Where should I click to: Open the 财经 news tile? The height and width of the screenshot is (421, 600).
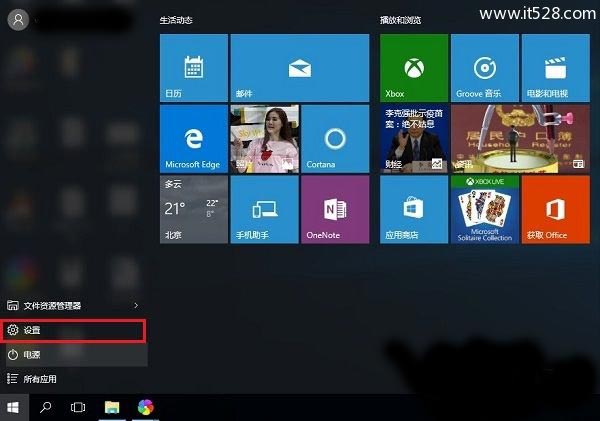[414, 139]
